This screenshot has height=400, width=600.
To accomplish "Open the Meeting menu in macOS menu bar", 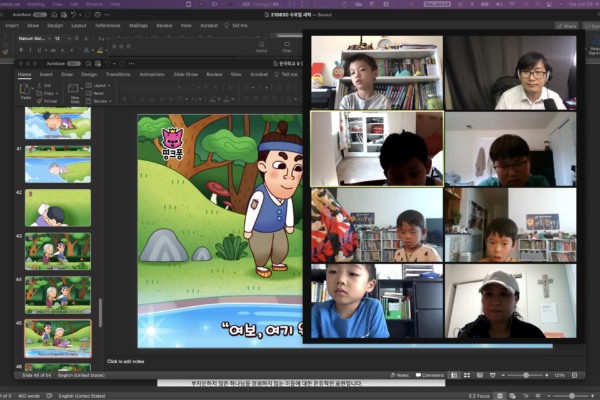I will tap(36, 4).
